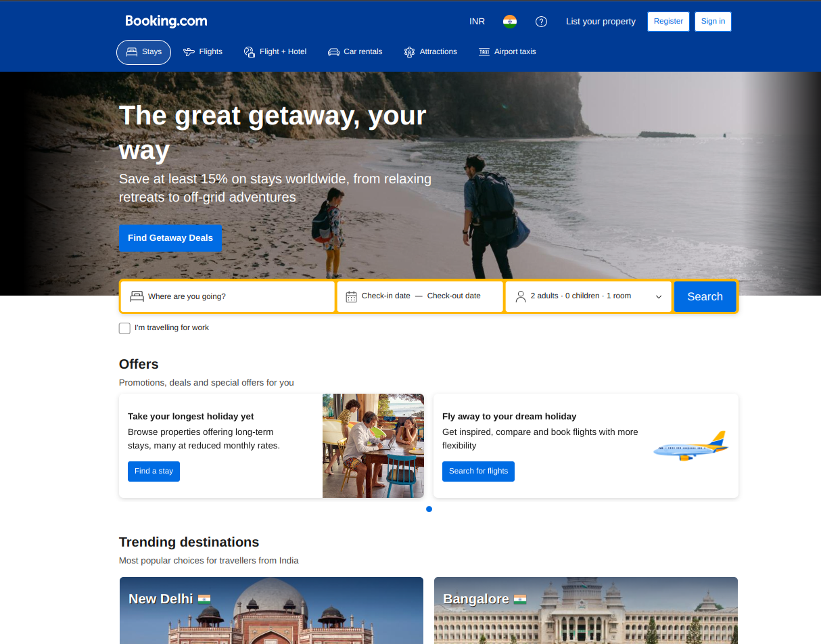The image size is (821, 644).
Task: Click the blue offers carousel dot
Action: click(x=429, y=509)
